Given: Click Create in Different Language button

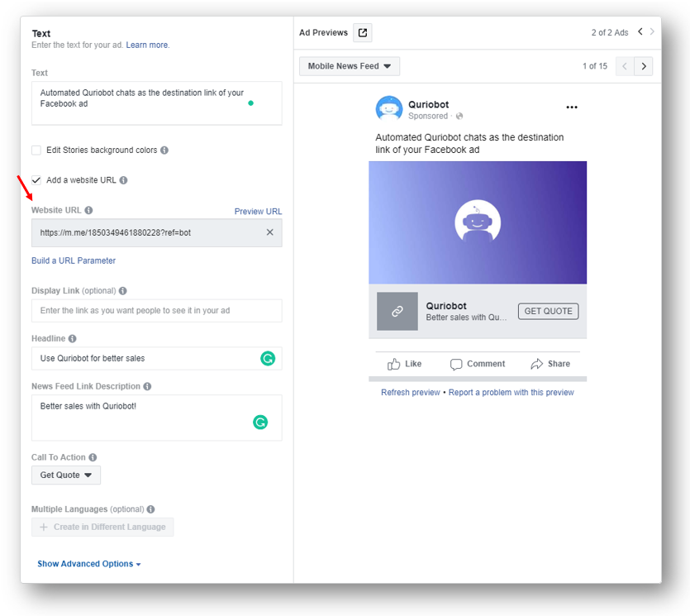Looking at the screenshot, I should click(x=102, y=527).
